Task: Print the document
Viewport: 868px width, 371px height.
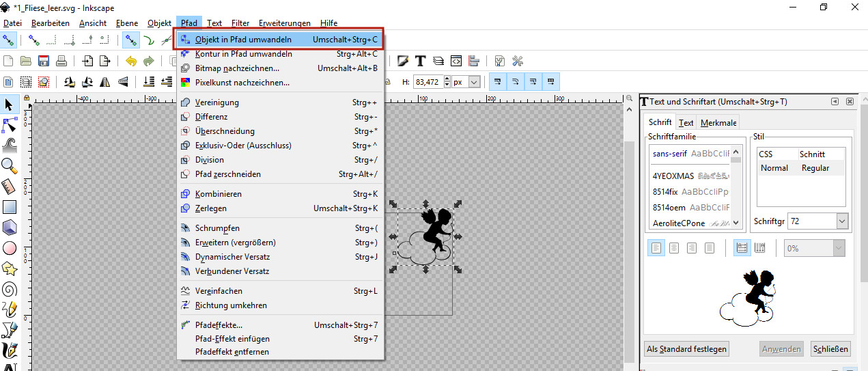Action: [x=61, y=61]
